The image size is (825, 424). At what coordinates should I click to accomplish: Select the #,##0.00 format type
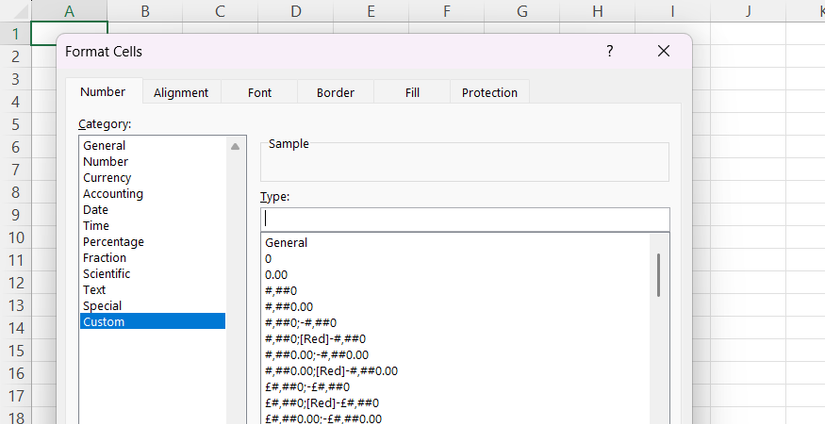click(455, 307)
